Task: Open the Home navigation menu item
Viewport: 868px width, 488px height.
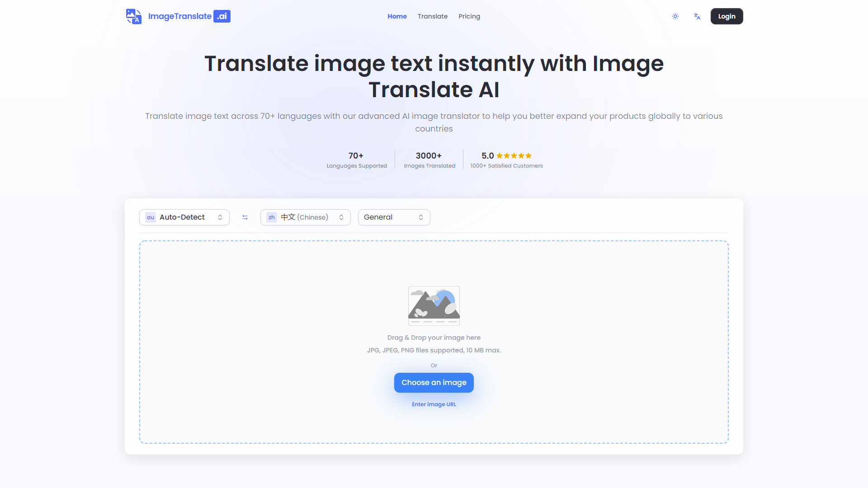Action: click(397, 16)
